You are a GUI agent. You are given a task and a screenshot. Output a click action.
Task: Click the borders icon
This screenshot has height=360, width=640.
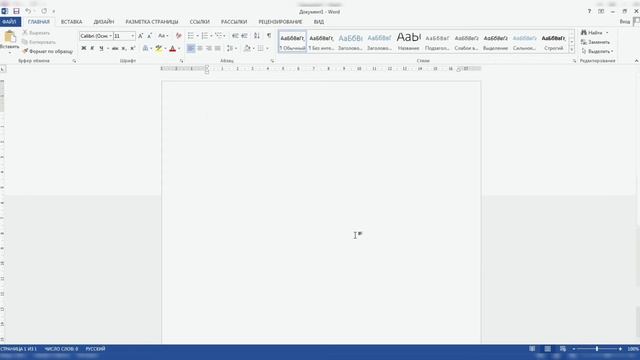(x=260, y=48)
